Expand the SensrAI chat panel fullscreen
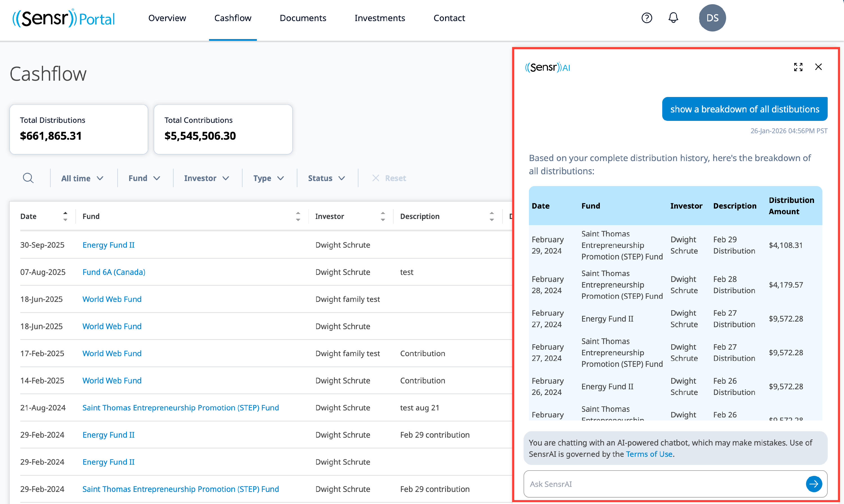844x504 pixels. pos(798,67)
